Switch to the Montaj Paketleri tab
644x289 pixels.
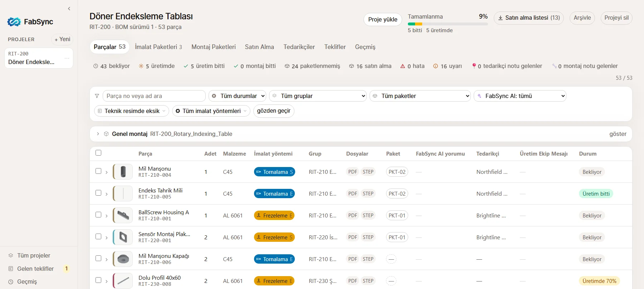[x=214, y=47]
